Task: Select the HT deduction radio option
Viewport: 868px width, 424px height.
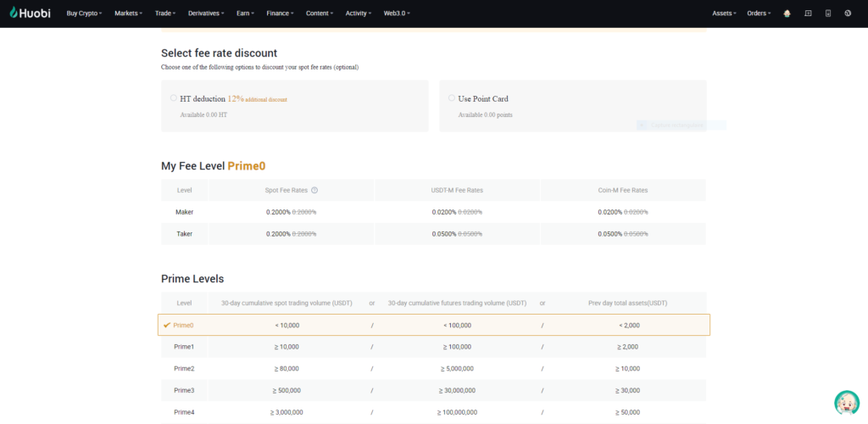Action: click(174, 98)
